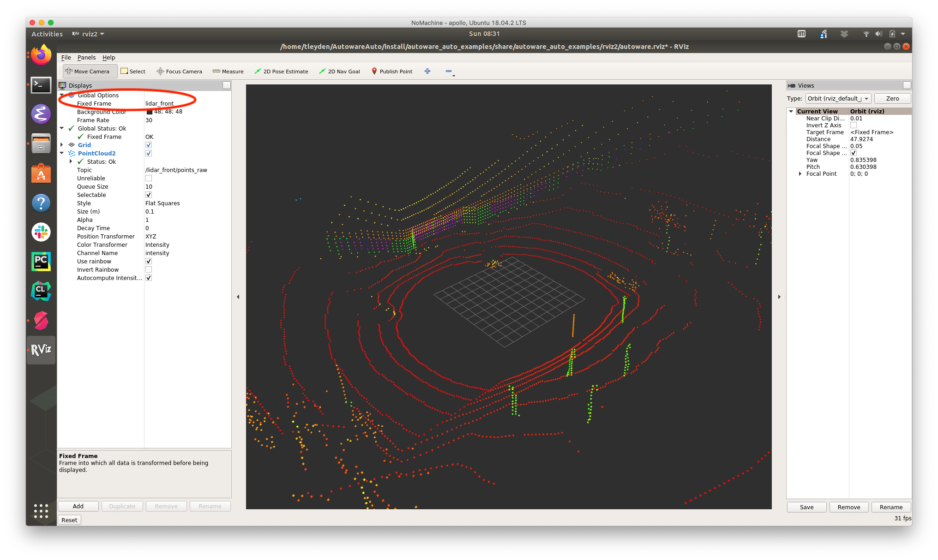Collapse right panel with the arrow handle
Image resolution: width=938 pixels, height=560 pixels.
[779, 297]
